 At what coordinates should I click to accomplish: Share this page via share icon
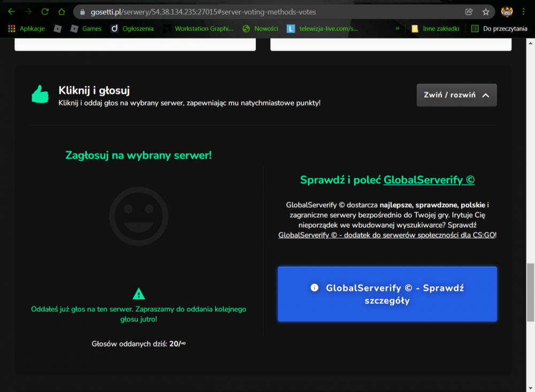469,12
